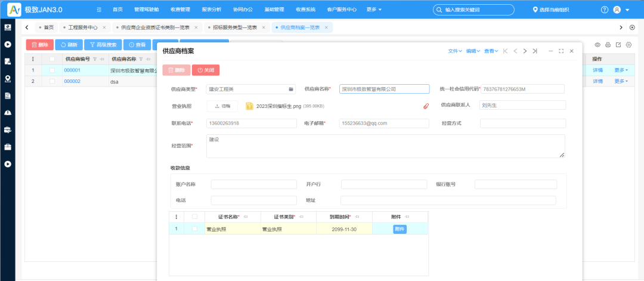Click the map pin icon in the left sidebar
This screenshot has width=644, height=281.
click(7, 79)
